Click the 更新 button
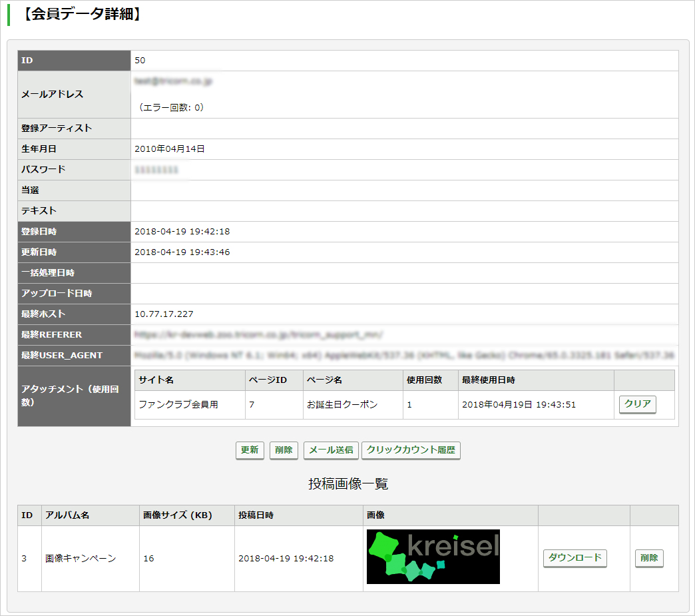 [x=250, y=450]
